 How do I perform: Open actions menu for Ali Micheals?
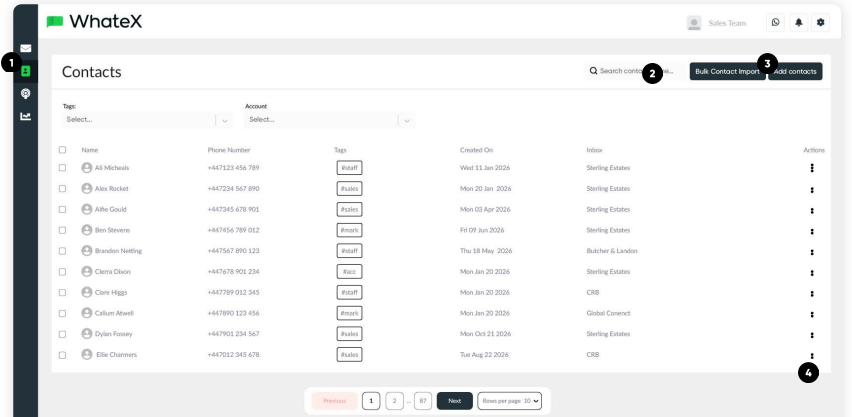coord(812,168)
